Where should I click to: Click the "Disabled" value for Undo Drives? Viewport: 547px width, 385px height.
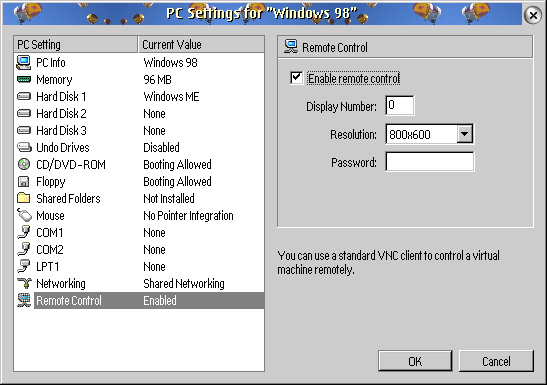pyautogui.click(x=161, y=147)
